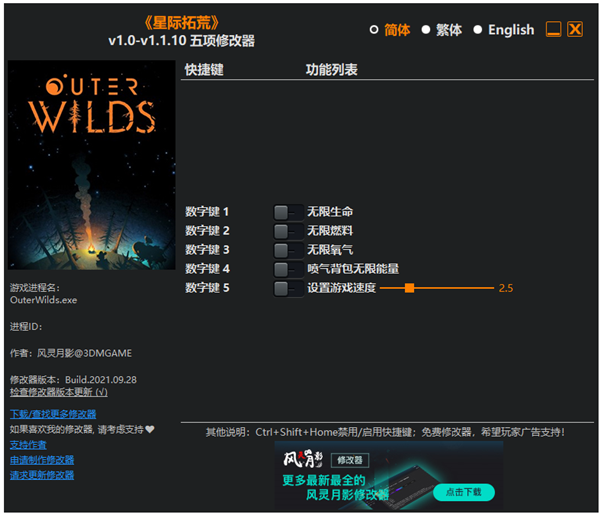Enable 喷气背包无限能量 jetpack energy switch

click(288, 269)
